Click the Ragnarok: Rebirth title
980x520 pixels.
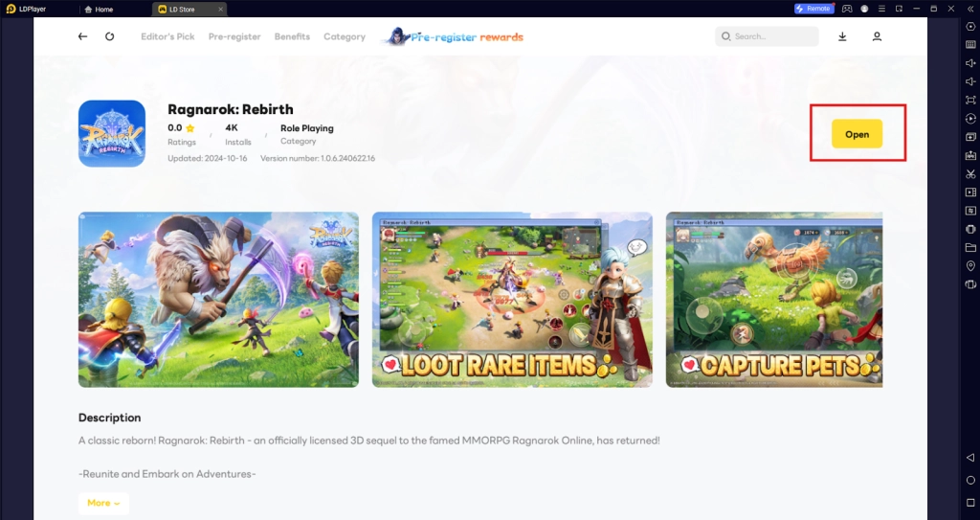tap(230, 109)
